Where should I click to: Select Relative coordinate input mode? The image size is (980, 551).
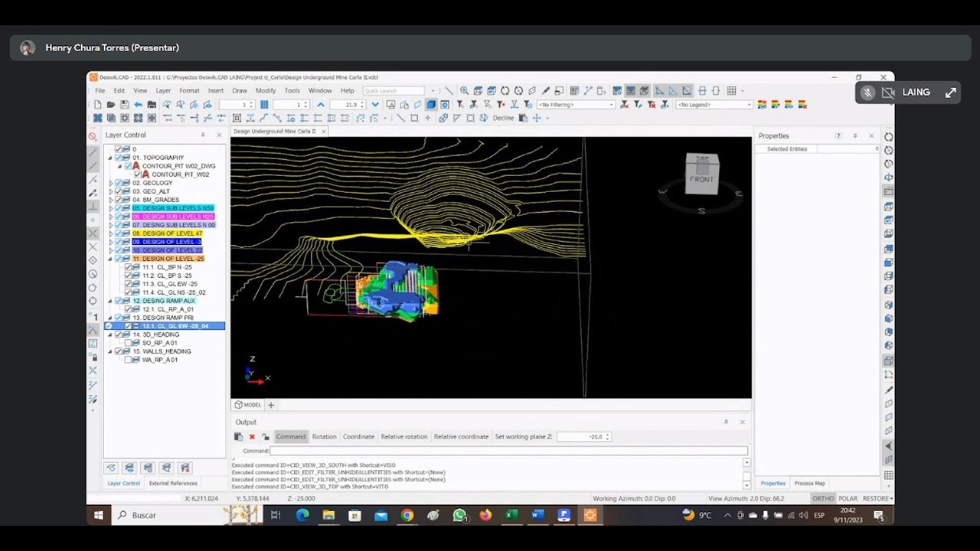(461, 437)
